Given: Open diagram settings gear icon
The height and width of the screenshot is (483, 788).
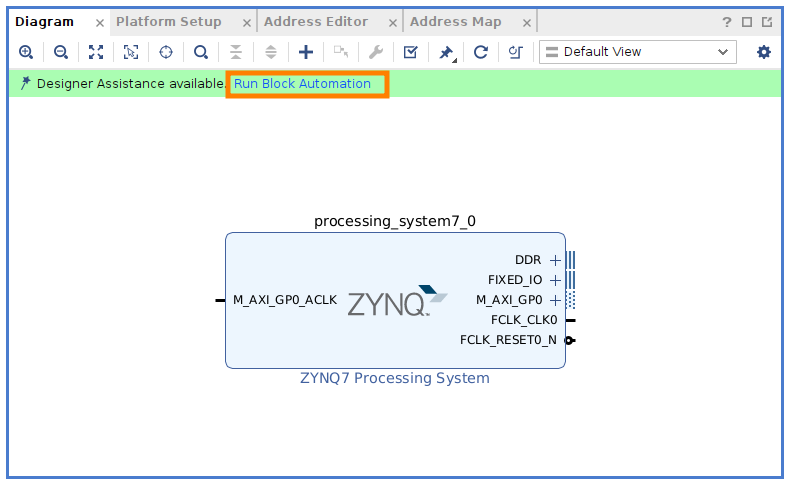Looking at the screenshot, I should (764, 52).
